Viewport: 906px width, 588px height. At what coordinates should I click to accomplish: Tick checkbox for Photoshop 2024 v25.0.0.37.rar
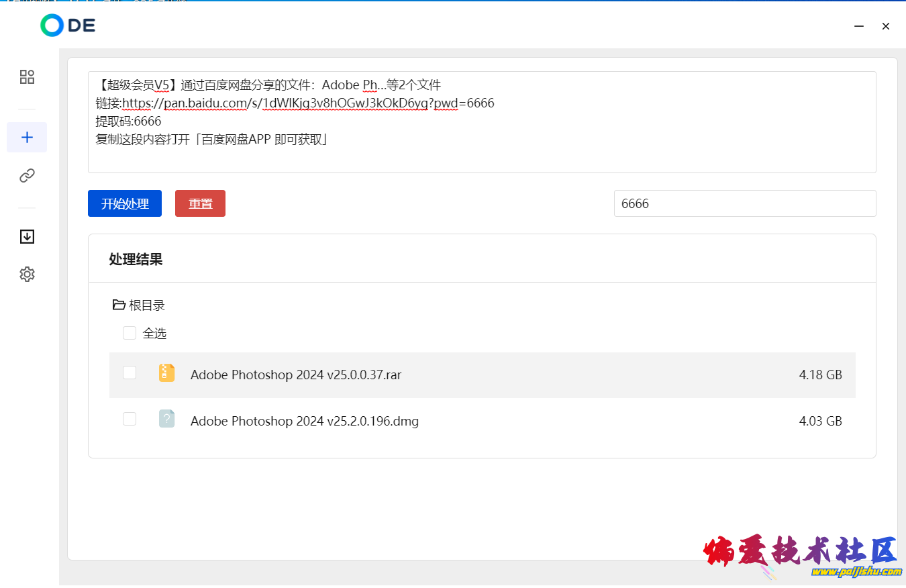pos(130,373)
